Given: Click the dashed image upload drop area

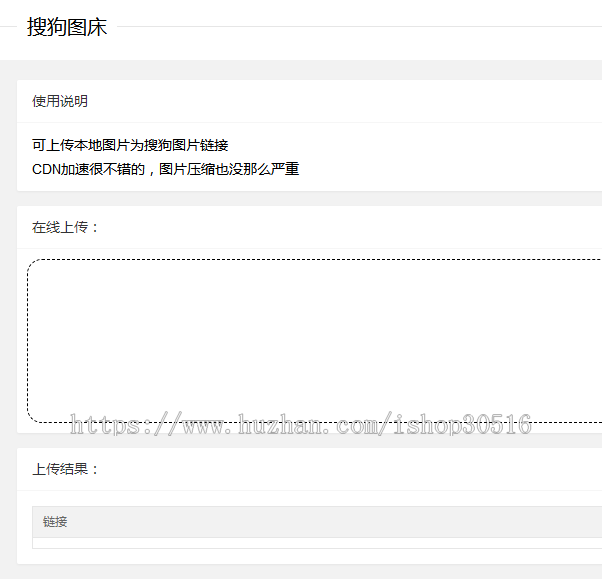Looking at the screenshot, I should [314, 341].
